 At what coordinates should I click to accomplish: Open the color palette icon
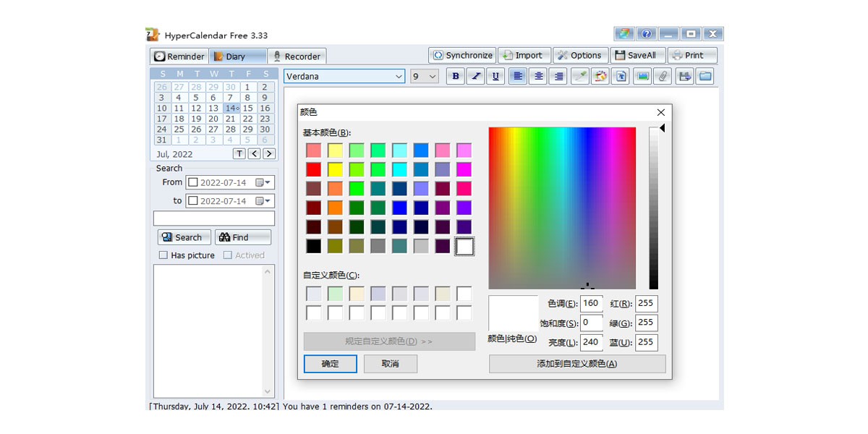(600, 76)
